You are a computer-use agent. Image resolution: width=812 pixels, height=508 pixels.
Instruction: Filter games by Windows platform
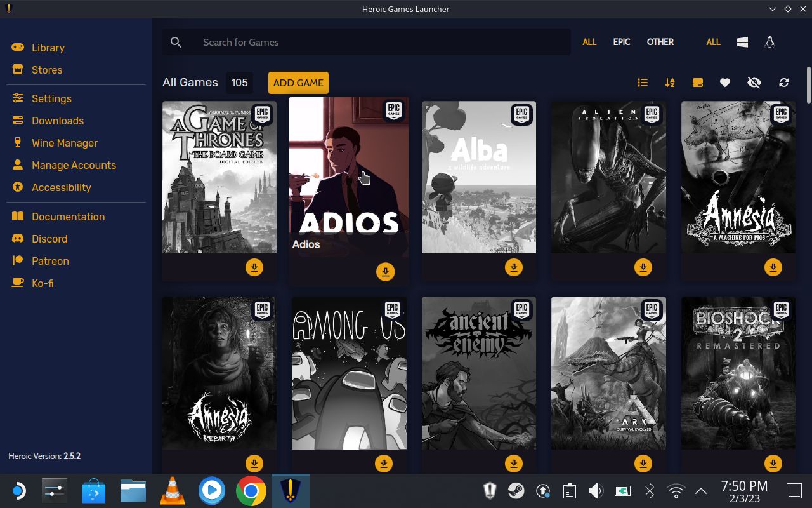pos(742,42)
